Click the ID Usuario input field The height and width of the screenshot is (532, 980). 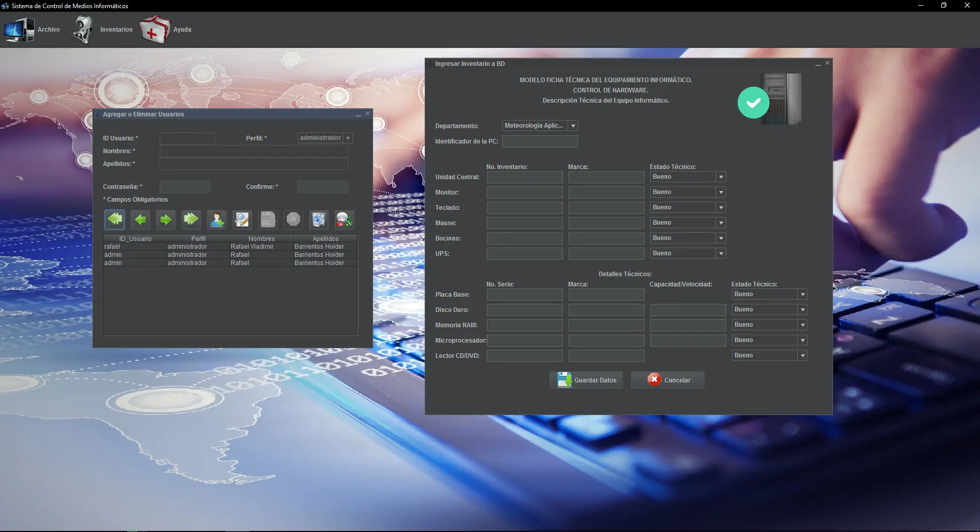click(187, 138)
